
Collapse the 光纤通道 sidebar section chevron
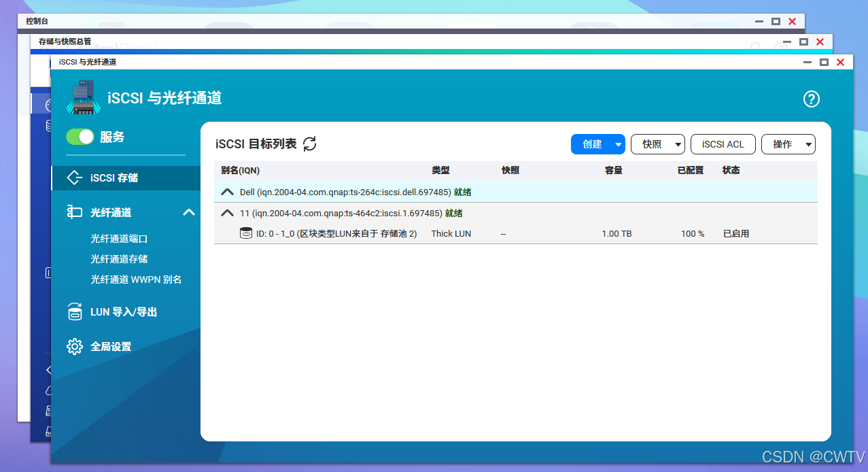(x=189, y=212)
